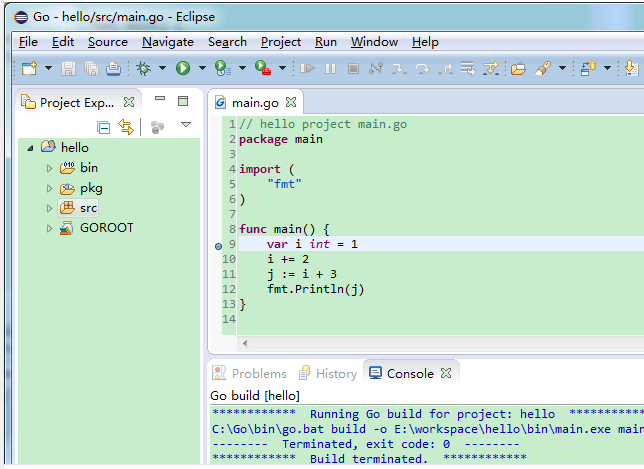The image size is (644, 469).
Task: Click the Search flashlight toolbar icon
Action: click(x=543, y=68)
